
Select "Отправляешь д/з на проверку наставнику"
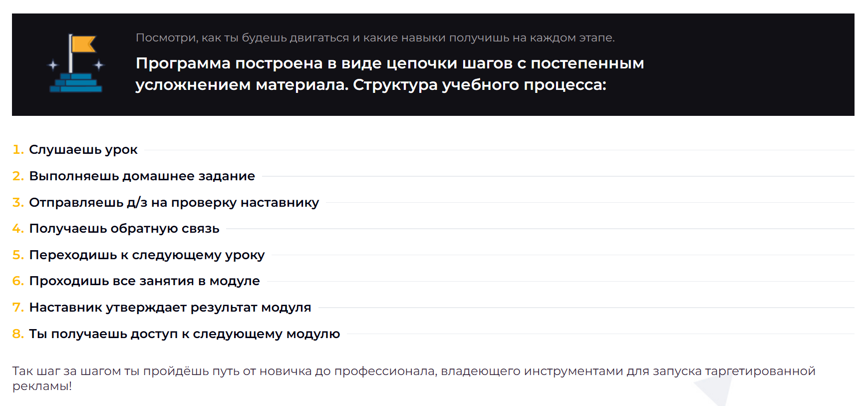[174, 203]
